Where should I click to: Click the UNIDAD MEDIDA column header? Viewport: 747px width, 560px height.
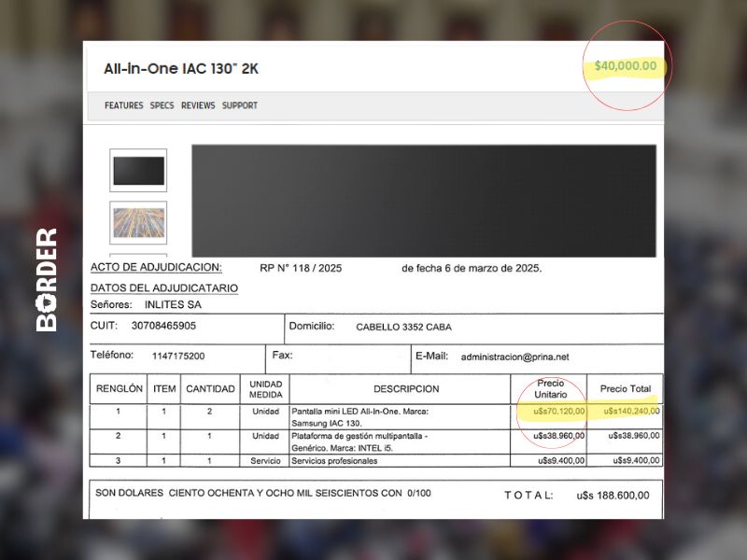click(x=266, y=389)
